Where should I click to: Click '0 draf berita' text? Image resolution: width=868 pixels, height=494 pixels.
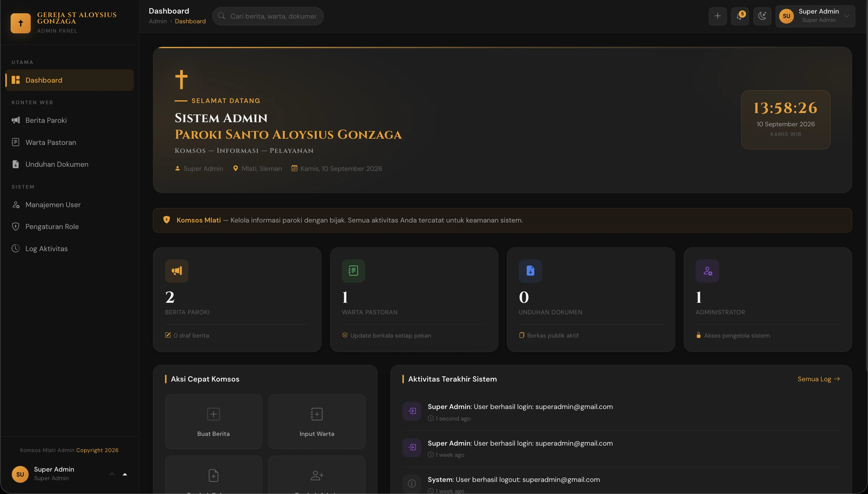tap(191, 336)
